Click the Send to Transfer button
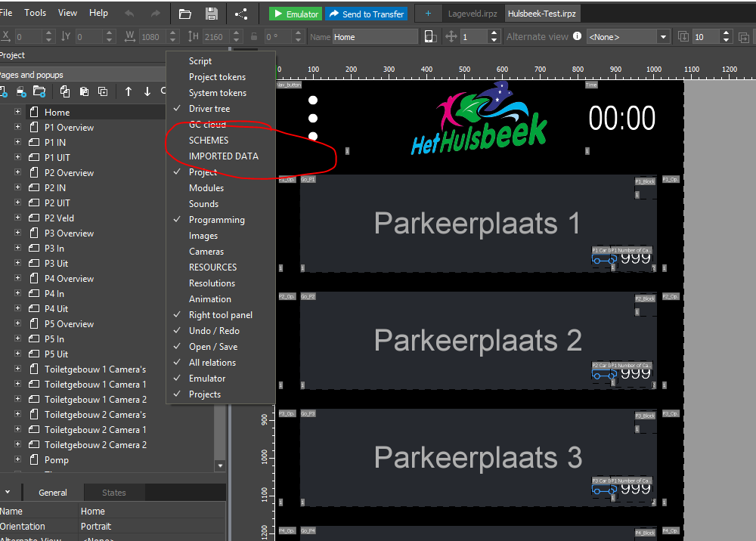The height and width of the screenshot is (541, 756). [367, 14]
